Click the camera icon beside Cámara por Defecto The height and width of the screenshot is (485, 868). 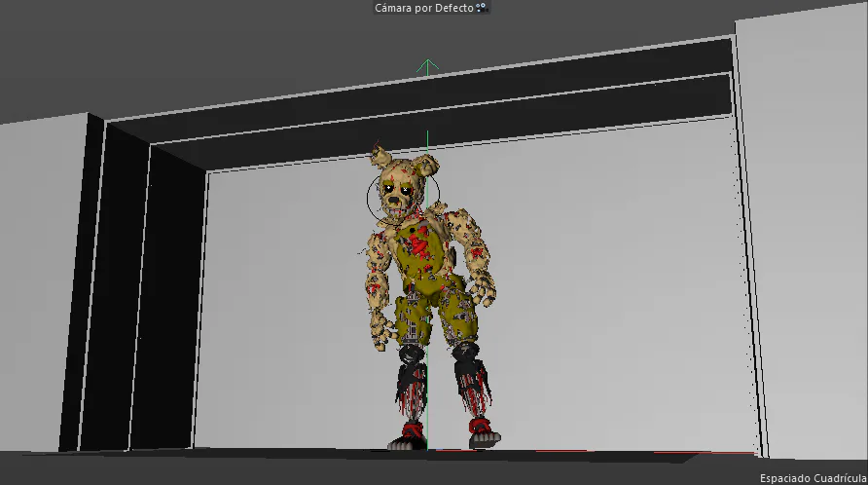click(x=482, y=8)
